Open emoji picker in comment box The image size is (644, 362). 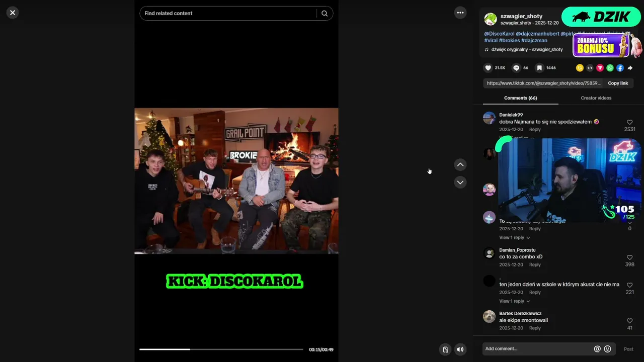tap(607, 349)
